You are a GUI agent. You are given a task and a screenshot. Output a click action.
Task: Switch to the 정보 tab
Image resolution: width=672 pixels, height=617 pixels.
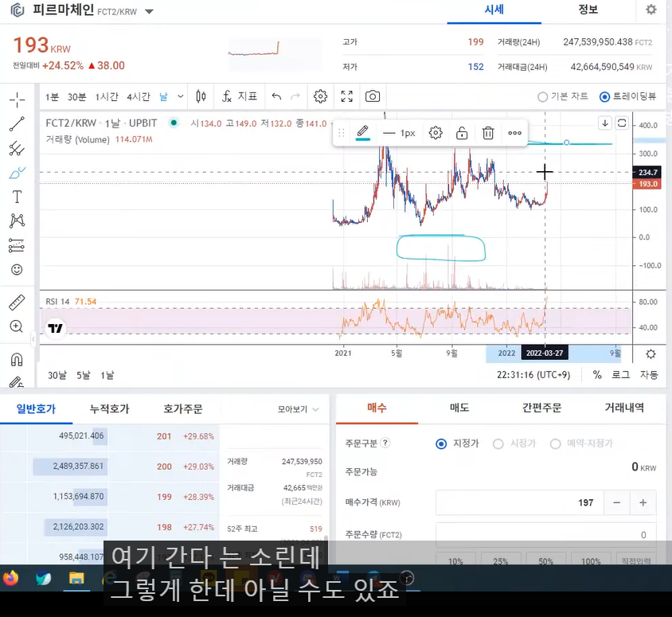[x=588, y=10]
